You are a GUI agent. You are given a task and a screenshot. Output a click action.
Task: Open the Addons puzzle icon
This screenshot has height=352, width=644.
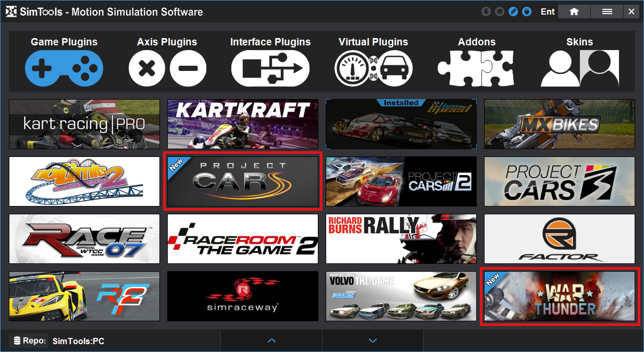[x=476, y=68]
